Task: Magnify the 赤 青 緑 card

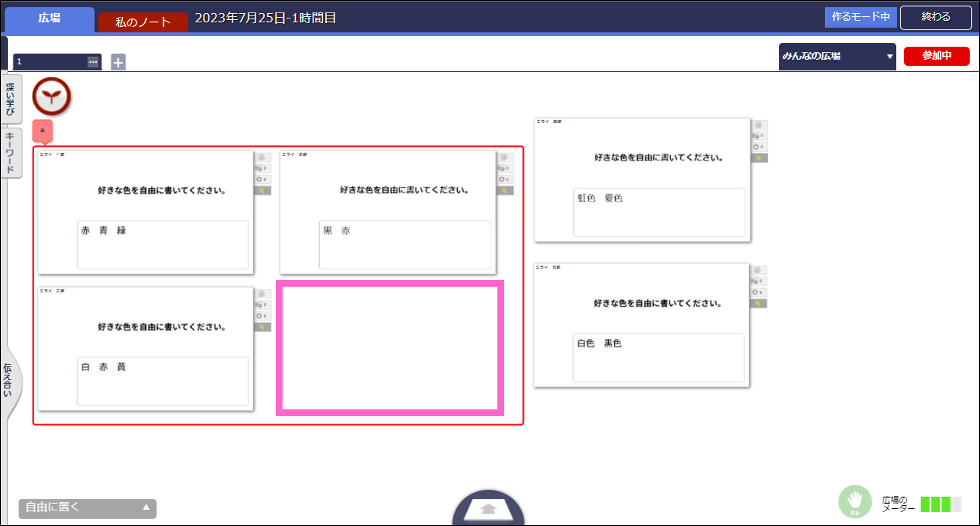Action: click(x=262, y=190)
